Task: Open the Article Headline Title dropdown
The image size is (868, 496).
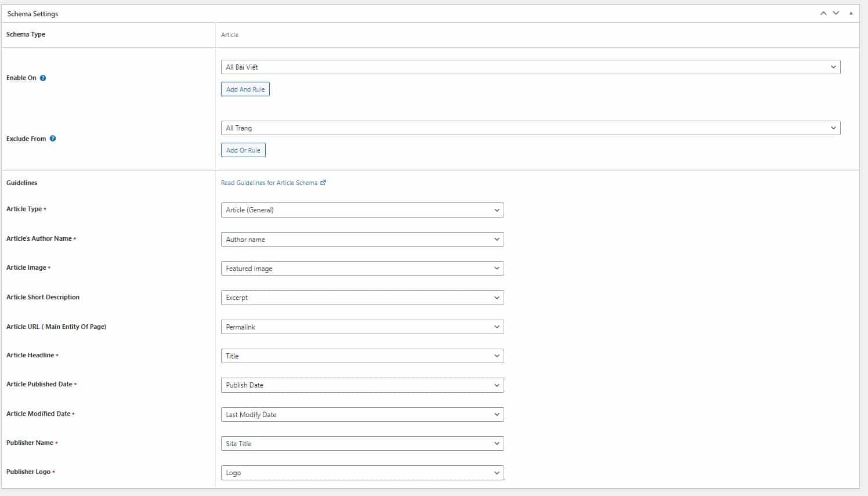Action: [x=363, y=356]
